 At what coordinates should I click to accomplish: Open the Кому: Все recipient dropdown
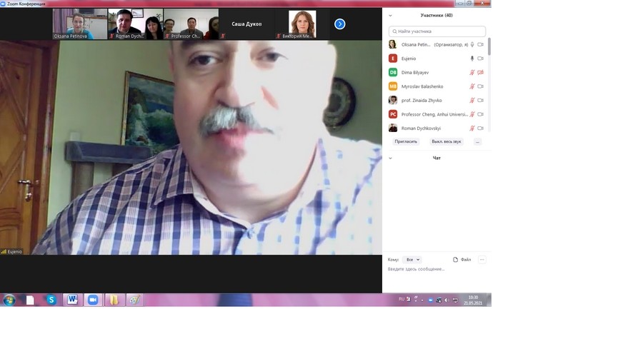pos(412,260)
